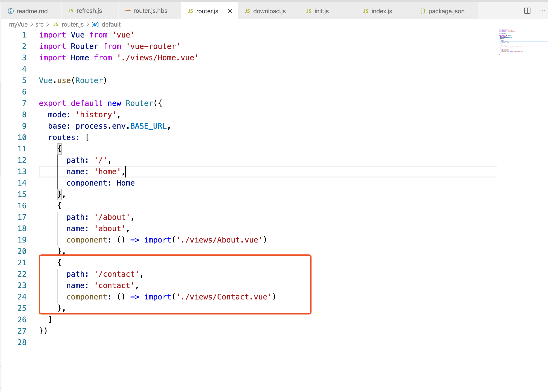Click the Handlebars icon on router.js.hbs tab
The image size is (548, 392).
coord(127,11)
